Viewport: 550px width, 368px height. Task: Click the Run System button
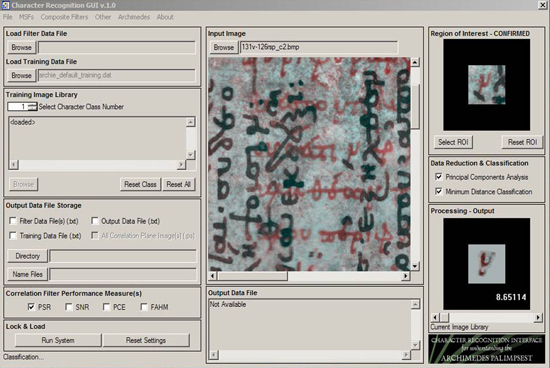tap(58, 340)
